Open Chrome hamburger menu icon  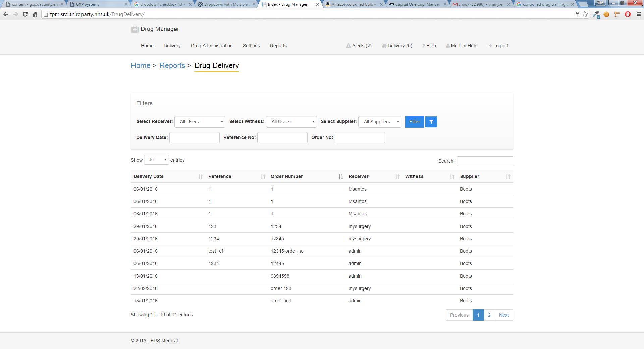click(x=639, y=14)
